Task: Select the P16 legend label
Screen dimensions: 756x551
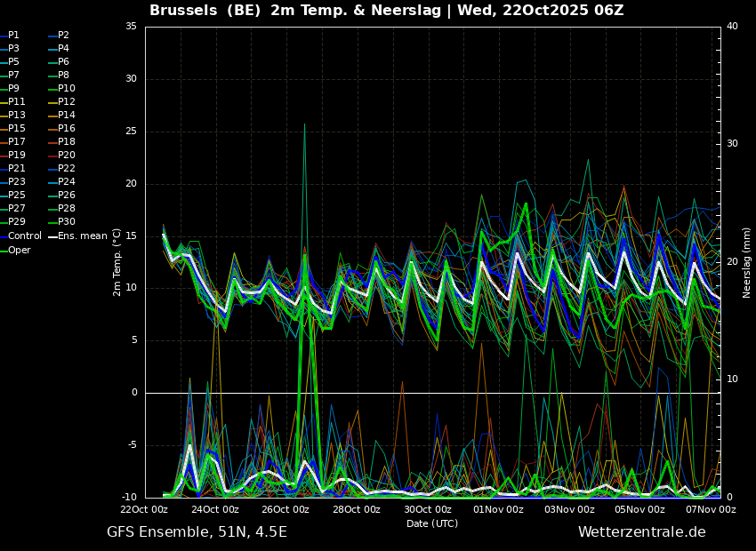Action: tap(66, 129)
